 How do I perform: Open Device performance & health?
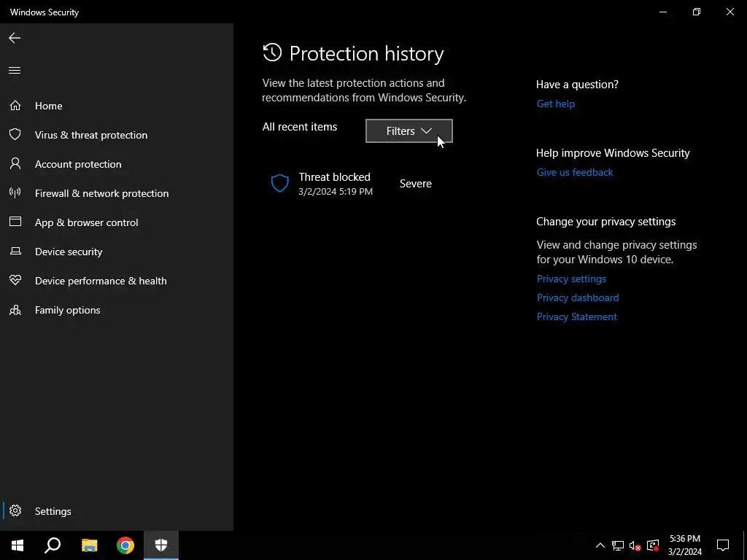117,281
